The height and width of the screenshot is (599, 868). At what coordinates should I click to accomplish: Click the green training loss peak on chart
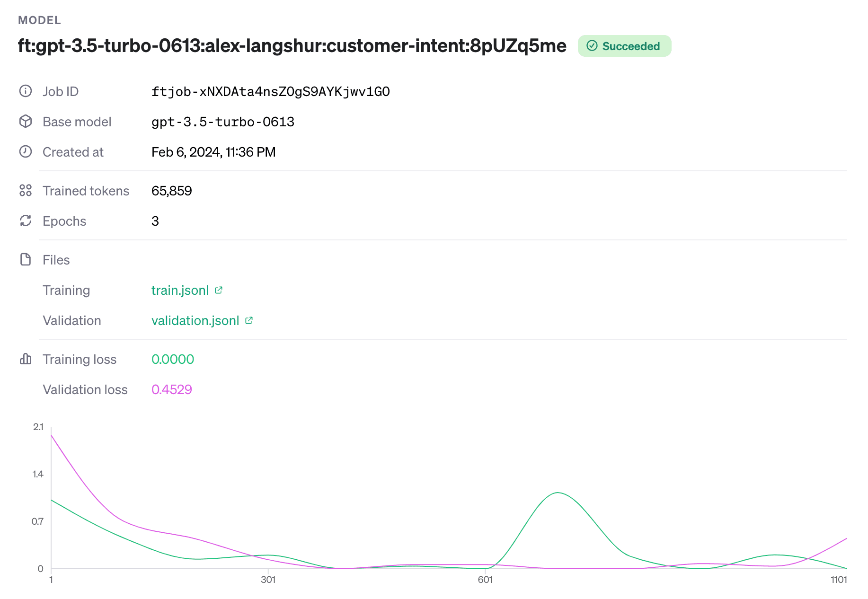tap(558, 493)
